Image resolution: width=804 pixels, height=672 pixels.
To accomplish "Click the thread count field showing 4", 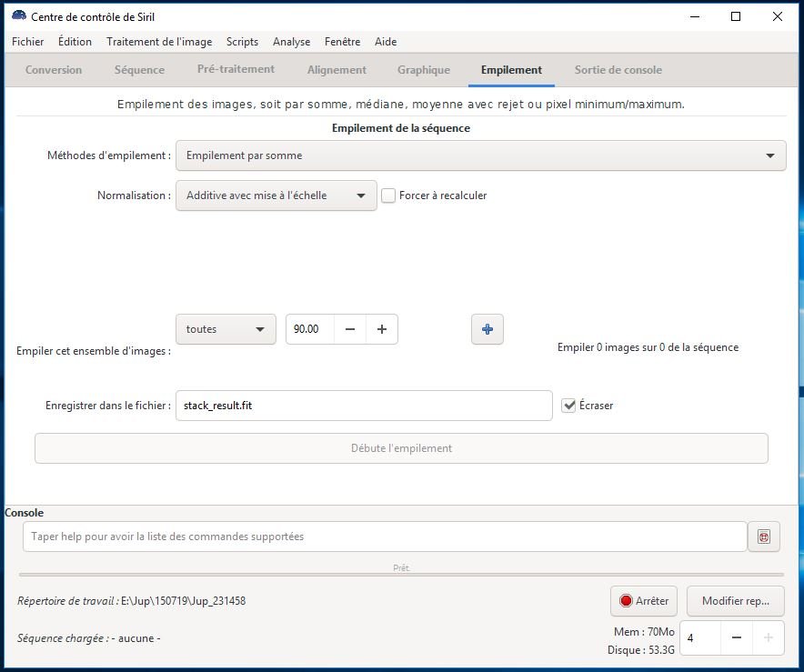I will point(700,637).
